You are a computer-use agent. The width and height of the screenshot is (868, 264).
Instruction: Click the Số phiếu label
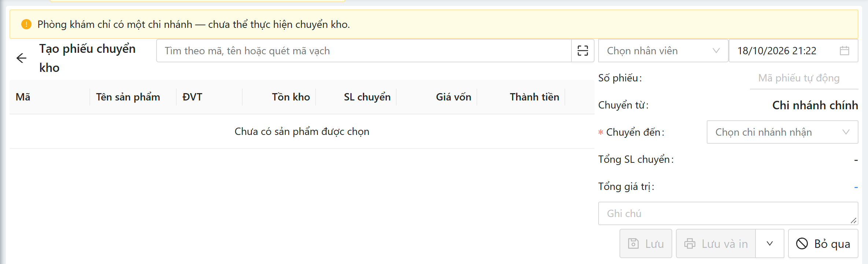click(620, 78)
